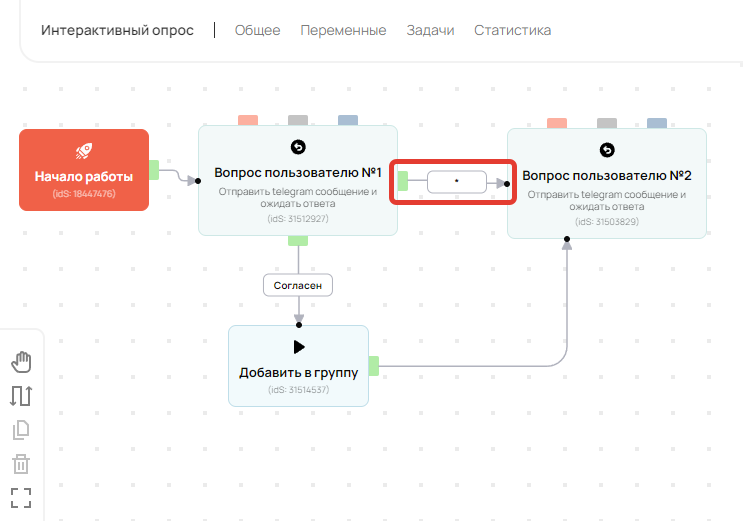This screenshot has width=743, height=521.
Task: Click green output port of Начало работы
Action: pos(154,170)
